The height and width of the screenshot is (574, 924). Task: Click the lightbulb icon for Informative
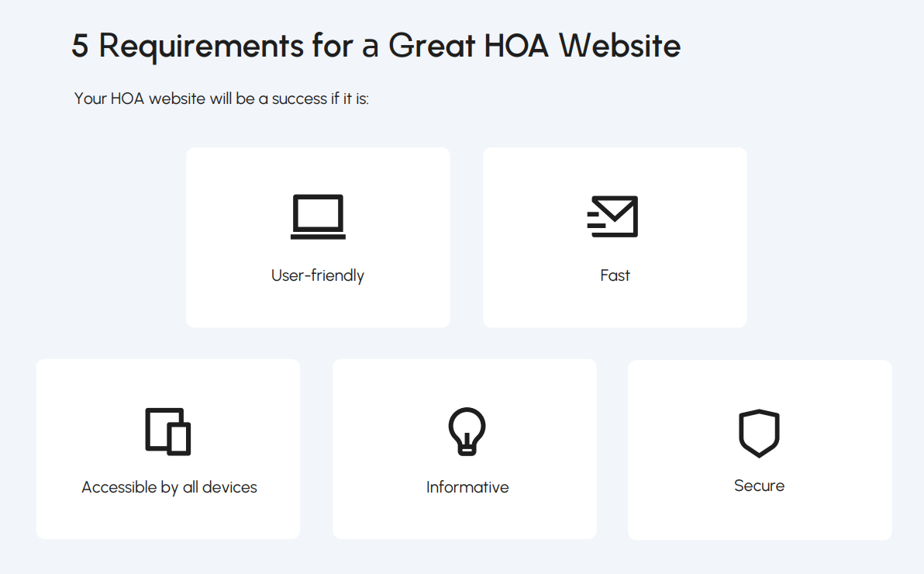point(467,431)
